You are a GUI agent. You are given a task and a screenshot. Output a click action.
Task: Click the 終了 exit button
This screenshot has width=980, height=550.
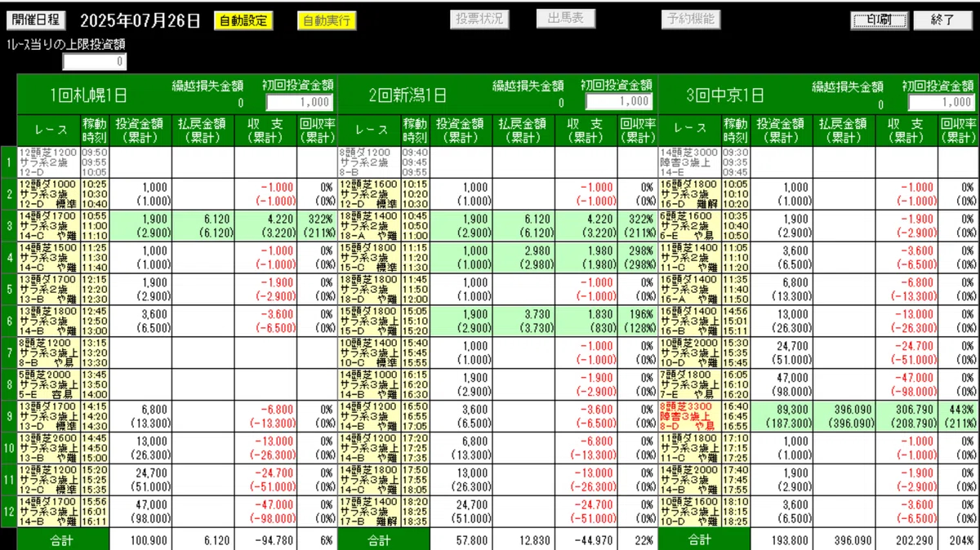click(x=943, y=18)
